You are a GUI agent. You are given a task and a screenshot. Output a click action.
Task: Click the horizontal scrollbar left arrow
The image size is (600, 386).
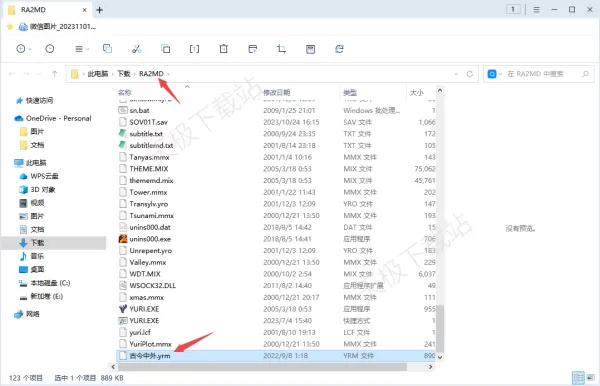113,367
